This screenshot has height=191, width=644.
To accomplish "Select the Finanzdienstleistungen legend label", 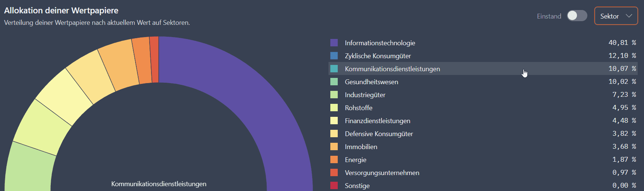I will click(377, 121).
